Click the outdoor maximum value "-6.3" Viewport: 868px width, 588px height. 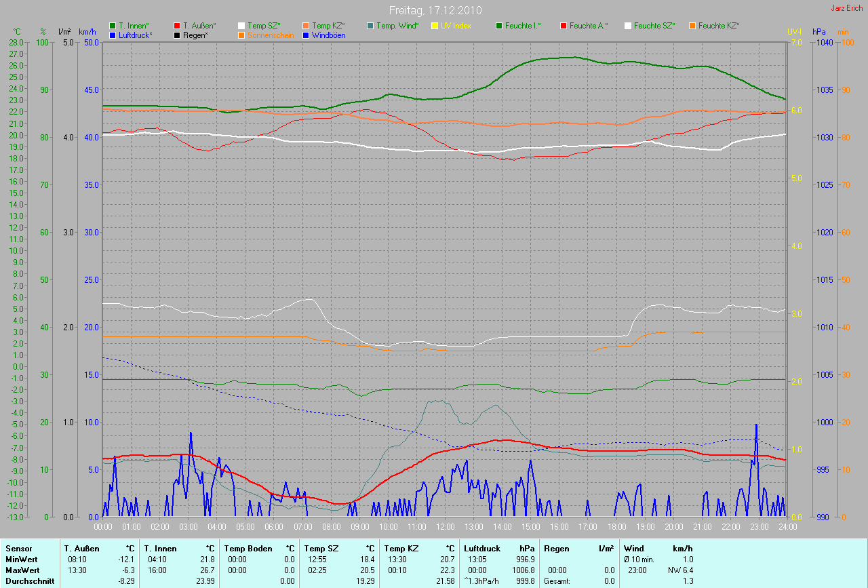click(128, 570)
